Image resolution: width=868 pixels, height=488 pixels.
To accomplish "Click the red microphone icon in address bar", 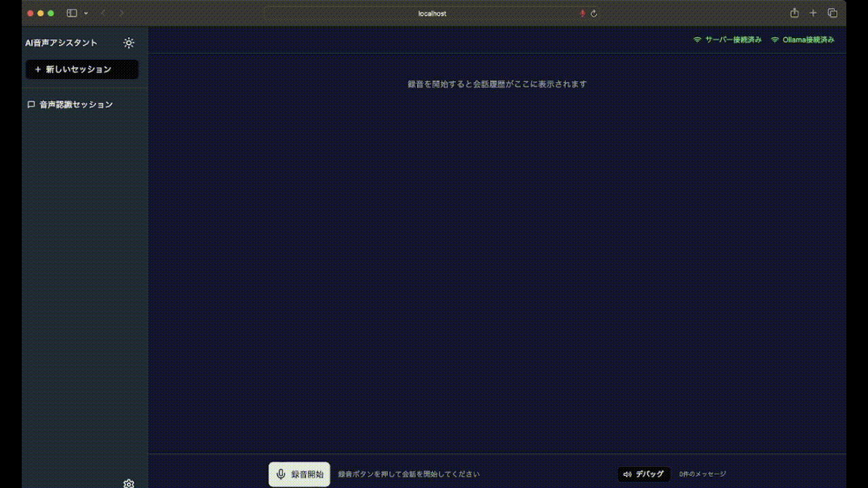I will click(582, 14).
